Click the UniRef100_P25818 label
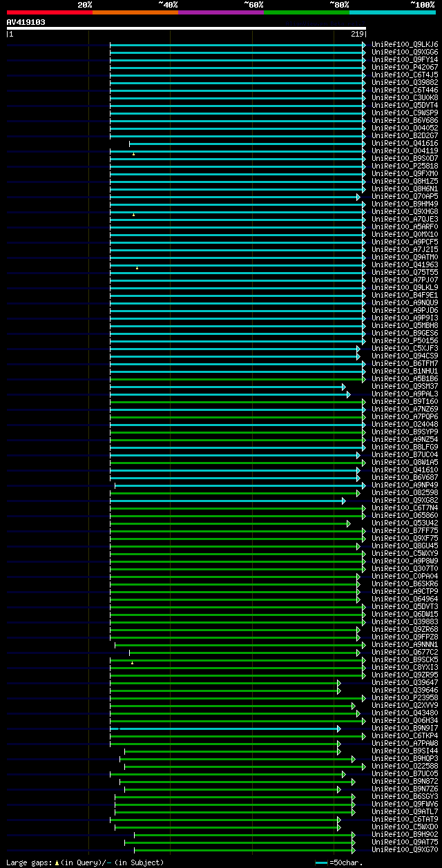The image size is (442, 868). coord(405,166)
